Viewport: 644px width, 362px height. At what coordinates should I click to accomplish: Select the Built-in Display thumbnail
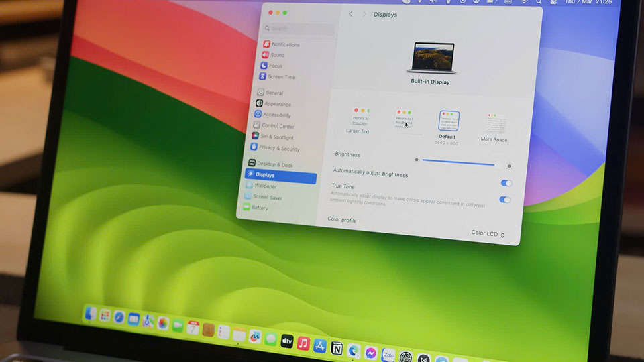tap(433, 58)
